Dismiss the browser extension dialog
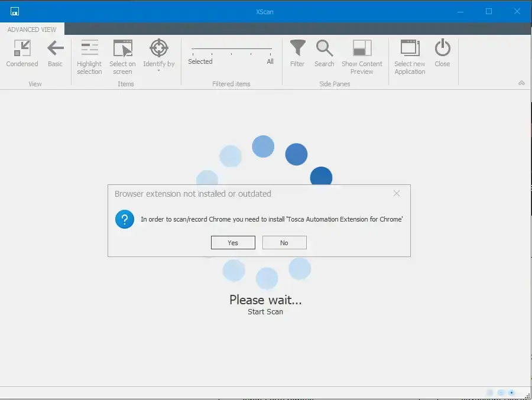The width and height of the screenshot is (532, 400). pyautogui.click(x=397, y=193)
